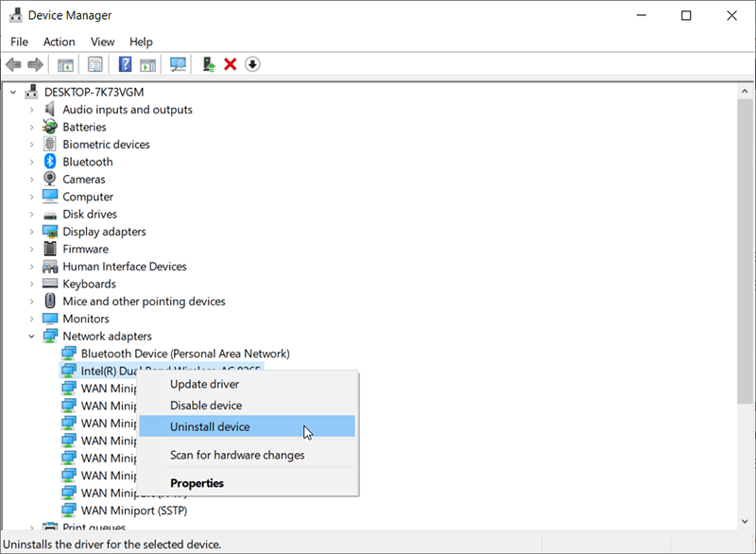This screenshot has height=554, width=756.
Task: Select the Bluetooth Device (Personal Area Network) entry
Action: click(x=178, y=353)
